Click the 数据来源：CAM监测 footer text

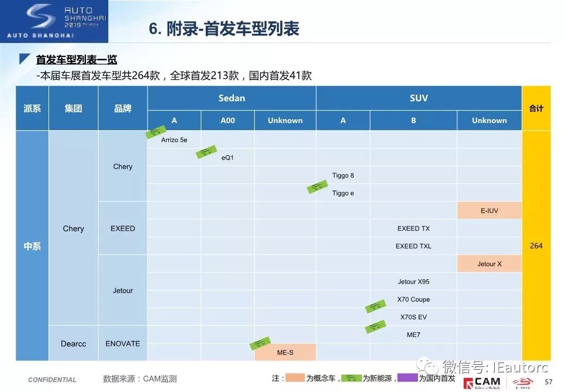140,378
